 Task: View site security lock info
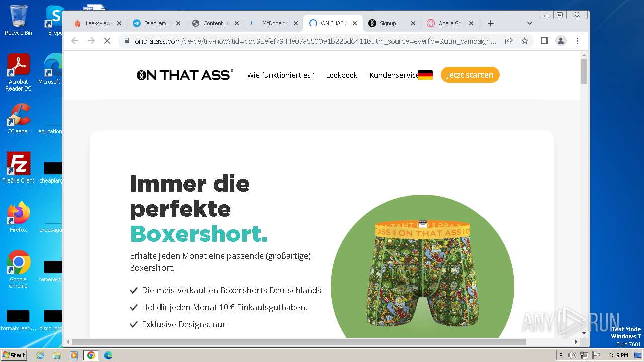(127, 41)
